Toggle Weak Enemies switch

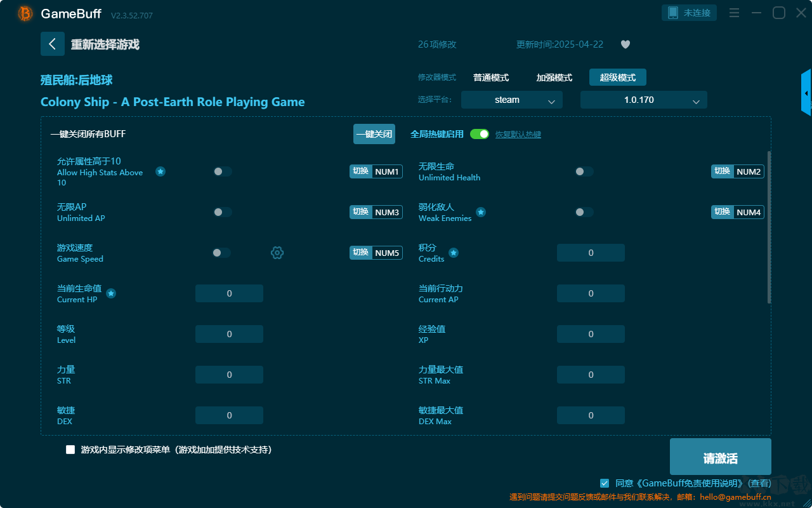click(584, 212)
